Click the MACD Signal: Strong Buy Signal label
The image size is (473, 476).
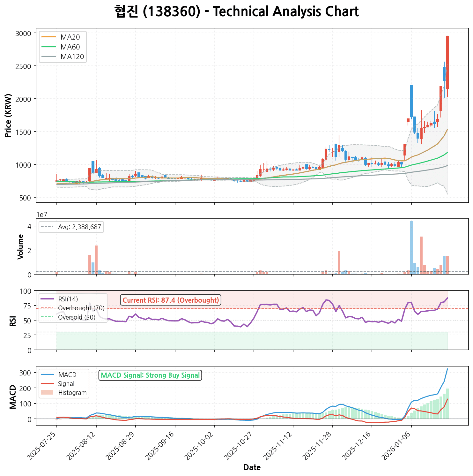(150, 375)
